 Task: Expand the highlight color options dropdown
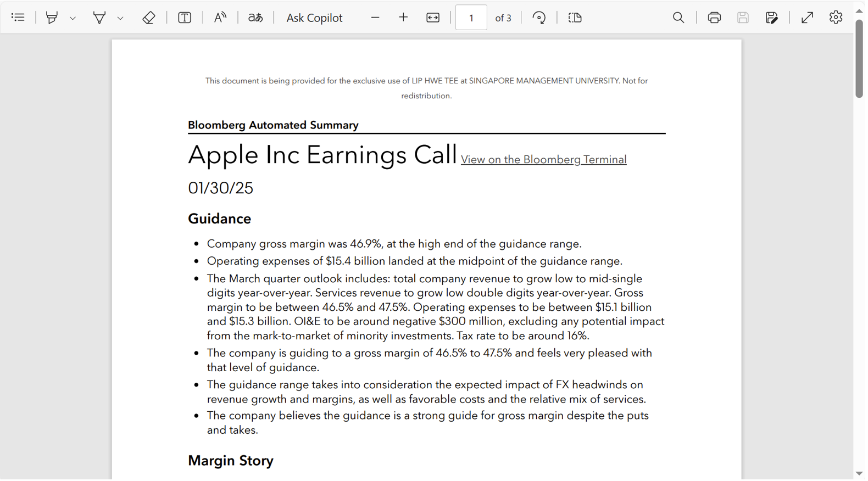tap(73, 18)
